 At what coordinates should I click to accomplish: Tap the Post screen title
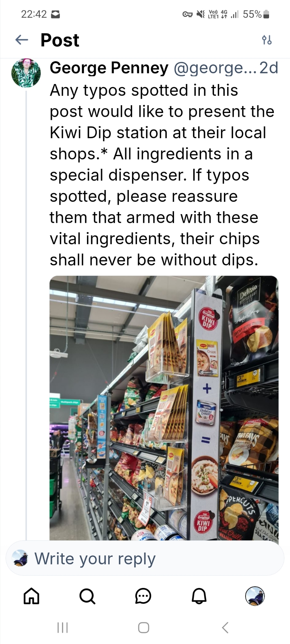[x=60, y=40]
